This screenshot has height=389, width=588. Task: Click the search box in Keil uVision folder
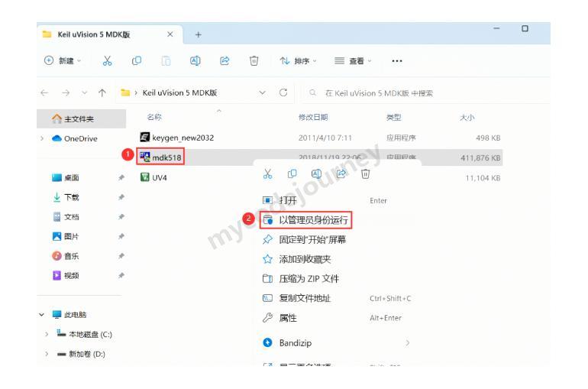425,93
